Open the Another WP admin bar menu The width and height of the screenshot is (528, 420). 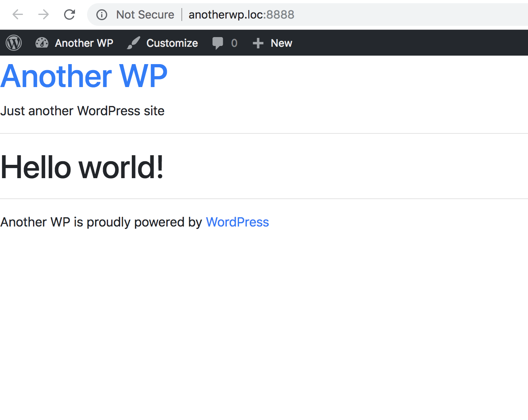tap(84, 43)
